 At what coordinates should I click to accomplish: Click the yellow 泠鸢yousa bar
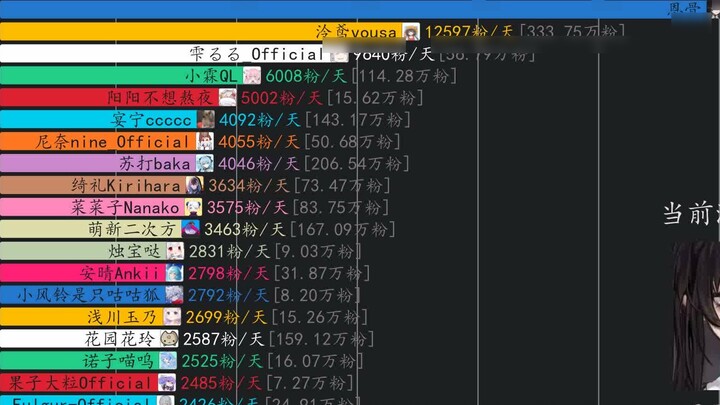click(x=150, y=32)
